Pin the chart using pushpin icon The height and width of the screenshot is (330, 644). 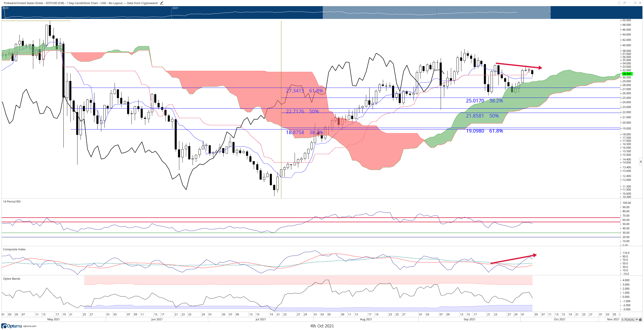(624, 3)
